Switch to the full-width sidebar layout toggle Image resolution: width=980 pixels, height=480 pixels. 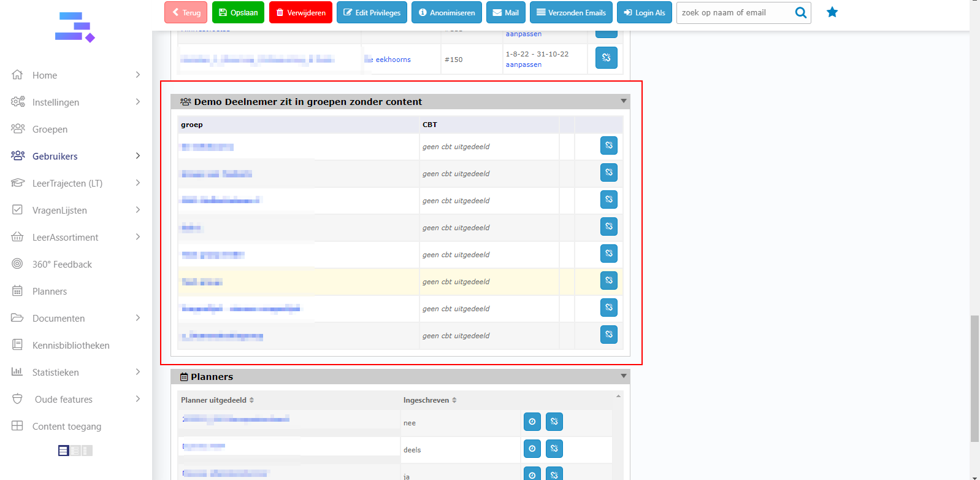coord(64,451)
